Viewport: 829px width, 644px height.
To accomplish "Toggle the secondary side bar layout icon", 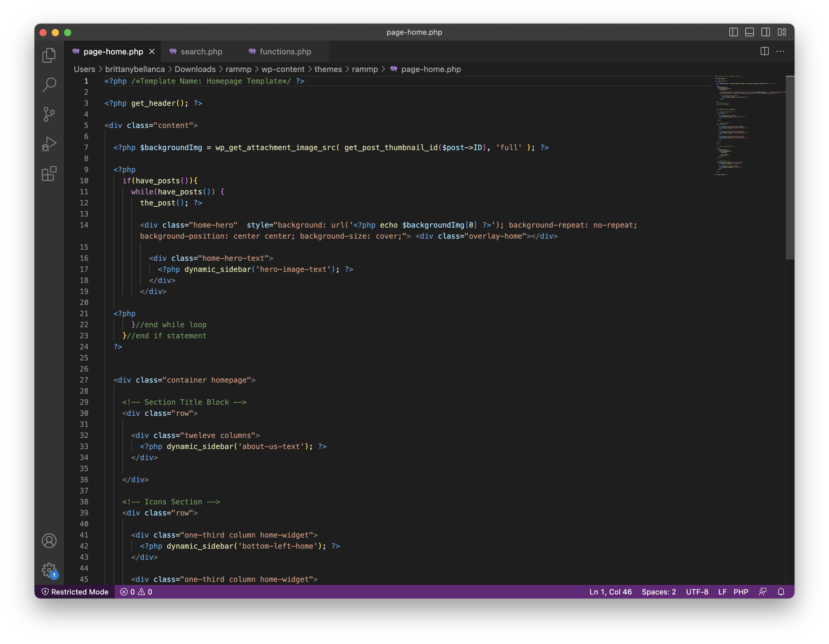I will coord(765,32).
